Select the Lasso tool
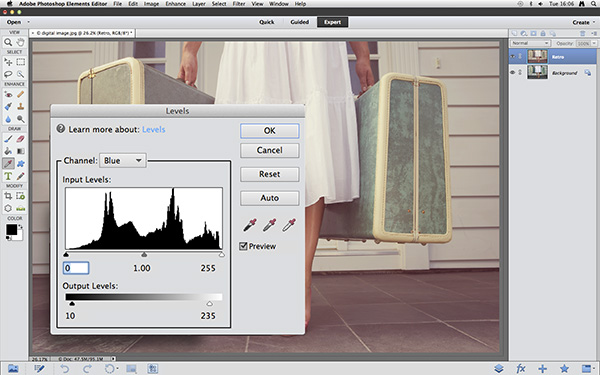The image size is (600, 375). point(8,74)
